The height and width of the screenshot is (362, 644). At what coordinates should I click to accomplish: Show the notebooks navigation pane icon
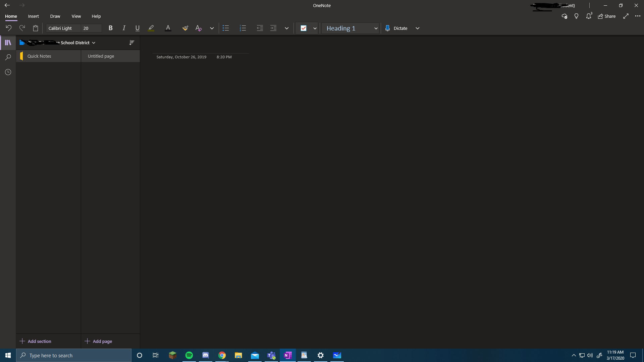tap(8, 43)
